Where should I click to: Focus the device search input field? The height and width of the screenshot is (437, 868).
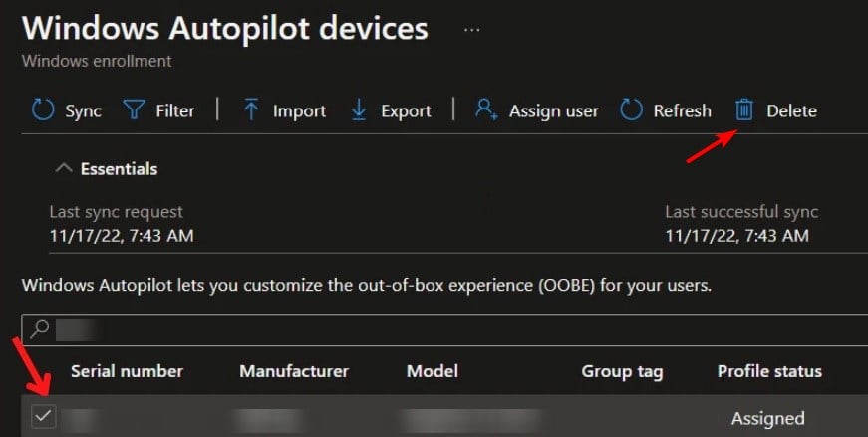click(x=448, y=327)
